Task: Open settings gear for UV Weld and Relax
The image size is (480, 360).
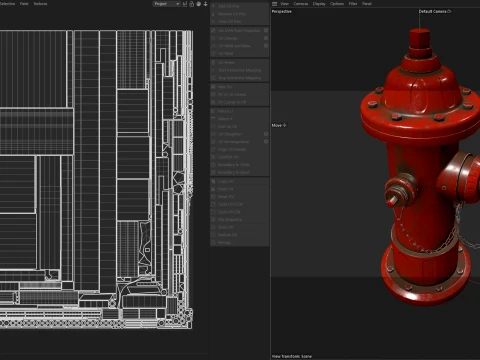Action: pos(266,46)
